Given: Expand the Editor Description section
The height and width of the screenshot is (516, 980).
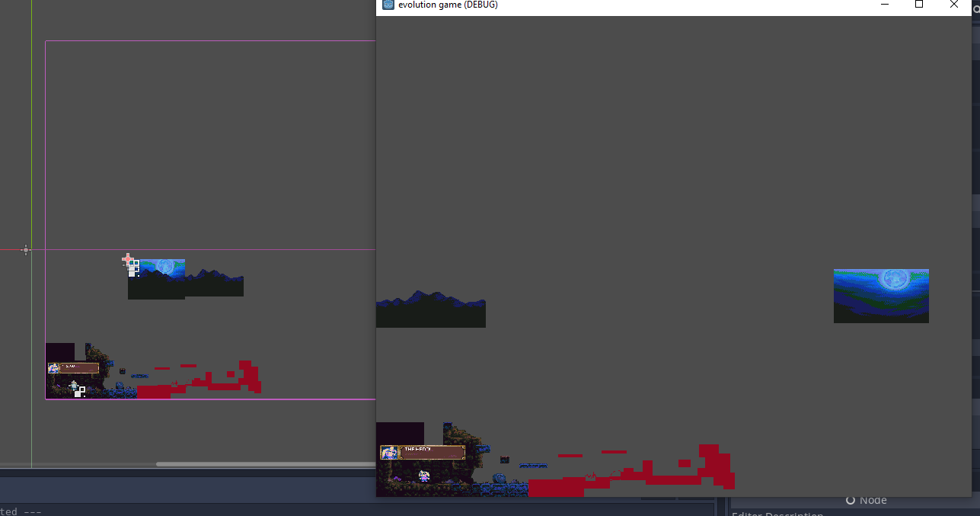Looking at the screenshot, I should pos(777,513).
